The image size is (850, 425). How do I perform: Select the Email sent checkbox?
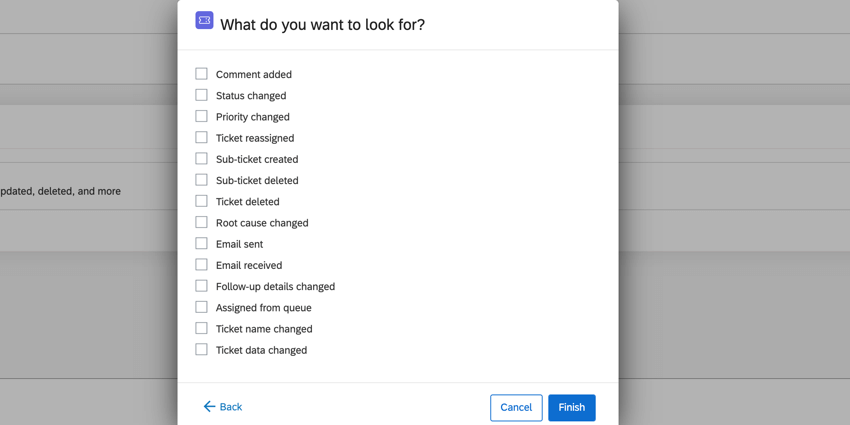tap(202, 244)
